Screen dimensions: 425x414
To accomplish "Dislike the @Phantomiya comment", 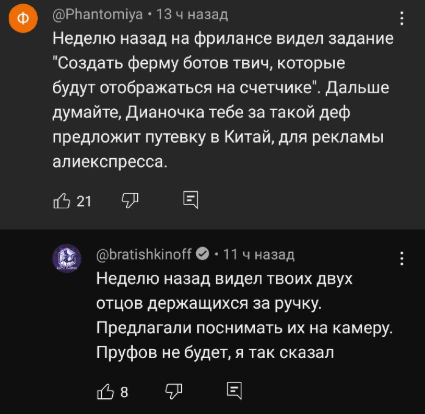I will (130, 201).
